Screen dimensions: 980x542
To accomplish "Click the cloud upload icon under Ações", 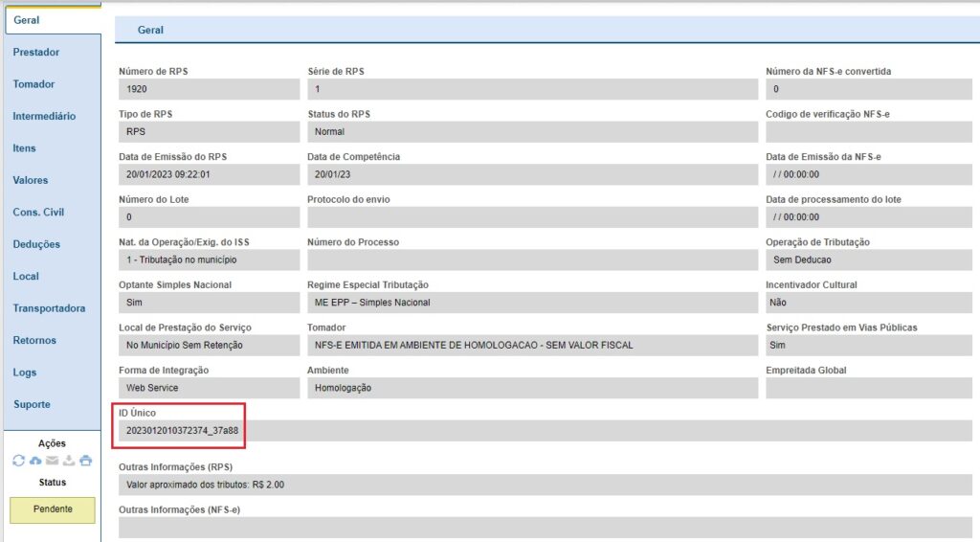I will tap(35, 461).
